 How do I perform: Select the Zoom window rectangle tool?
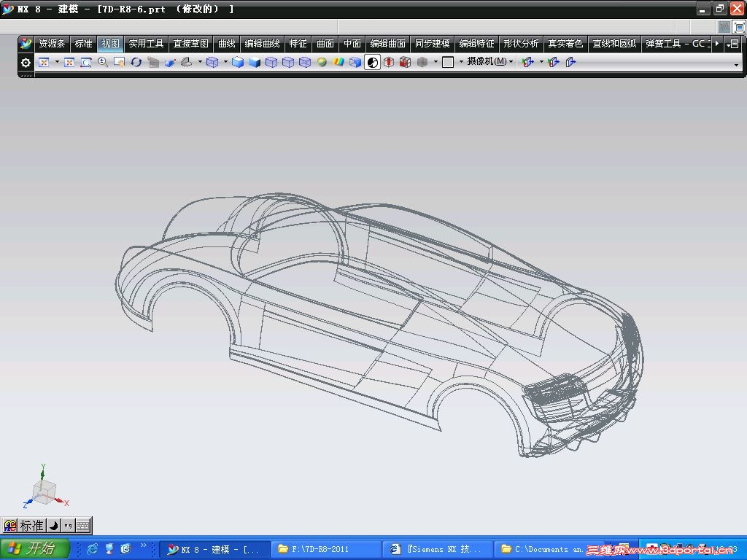point(86,62)
